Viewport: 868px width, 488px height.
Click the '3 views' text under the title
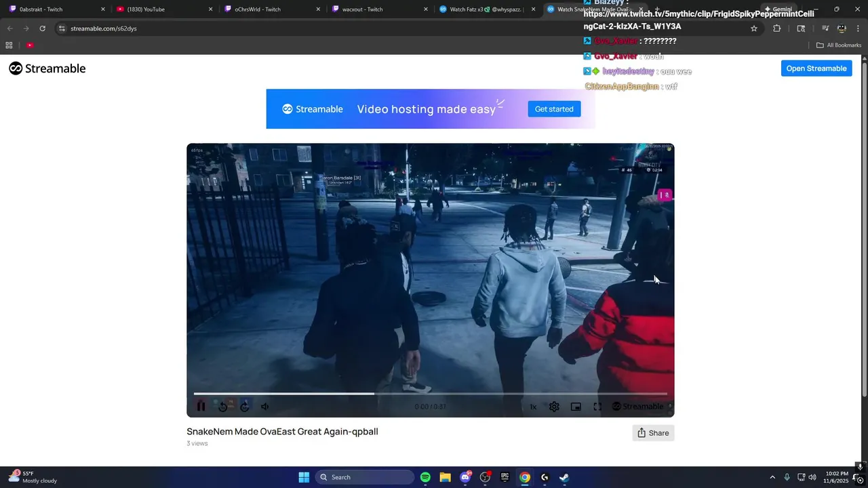tap(197, 443)
